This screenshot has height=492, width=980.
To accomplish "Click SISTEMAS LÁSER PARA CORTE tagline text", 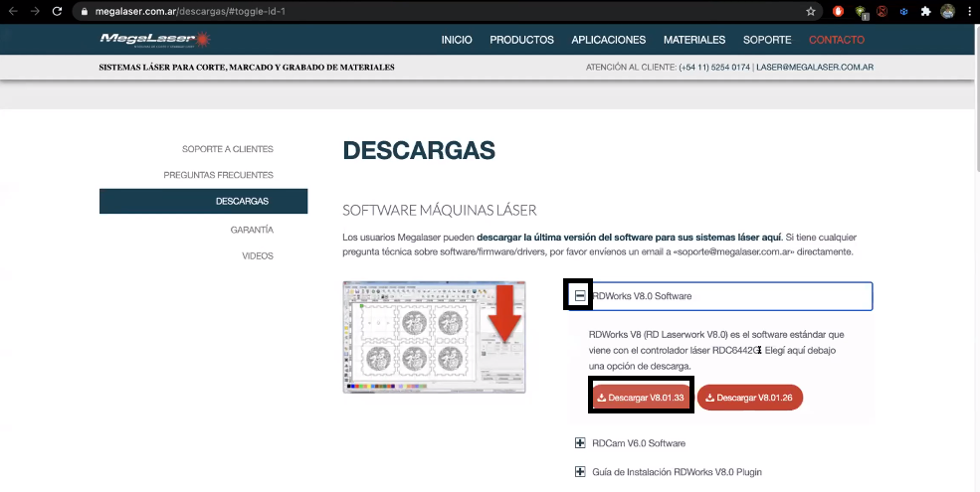I will (247, 67).
